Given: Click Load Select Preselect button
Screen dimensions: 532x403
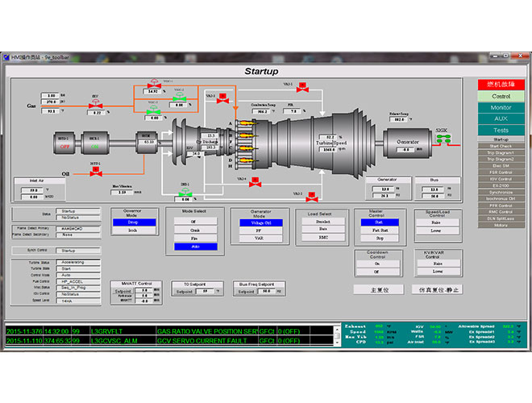Looking at the screenshot, I should point(323,222).
